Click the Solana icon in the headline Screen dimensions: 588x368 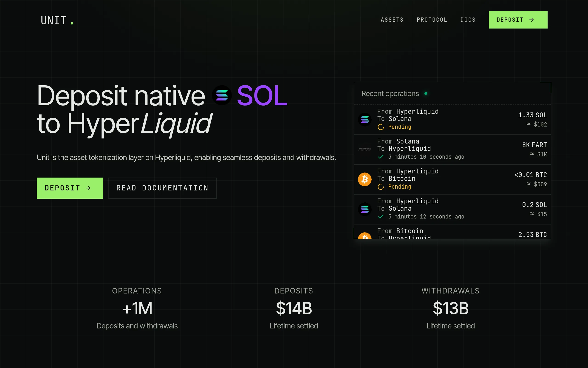[x=222, y=95]
